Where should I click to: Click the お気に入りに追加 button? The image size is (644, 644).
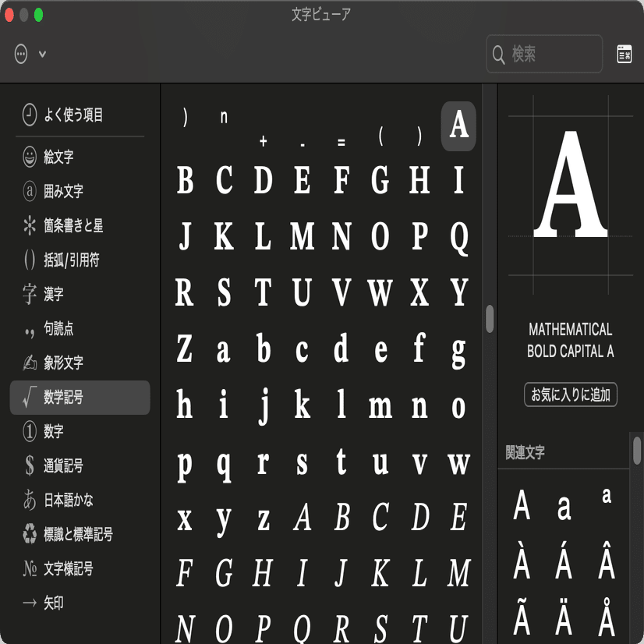click(570, 395)
